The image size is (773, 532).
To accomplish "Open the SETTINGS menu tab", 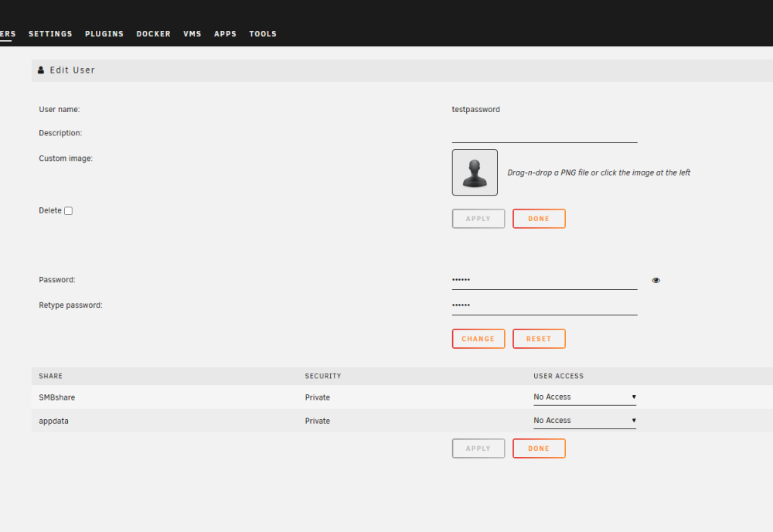I will coord(50,34).
